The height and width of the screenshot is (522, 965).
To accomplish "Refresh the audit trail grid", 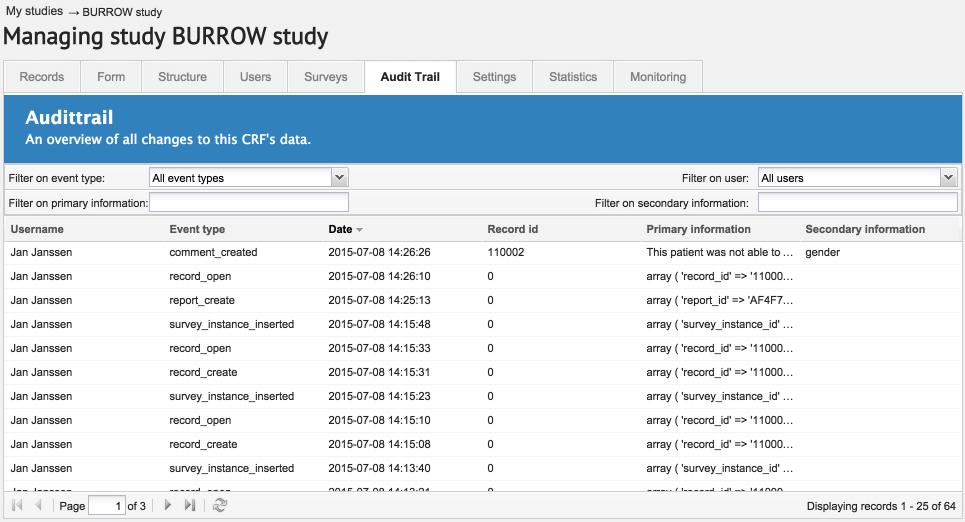I will (x=220, y=506).
